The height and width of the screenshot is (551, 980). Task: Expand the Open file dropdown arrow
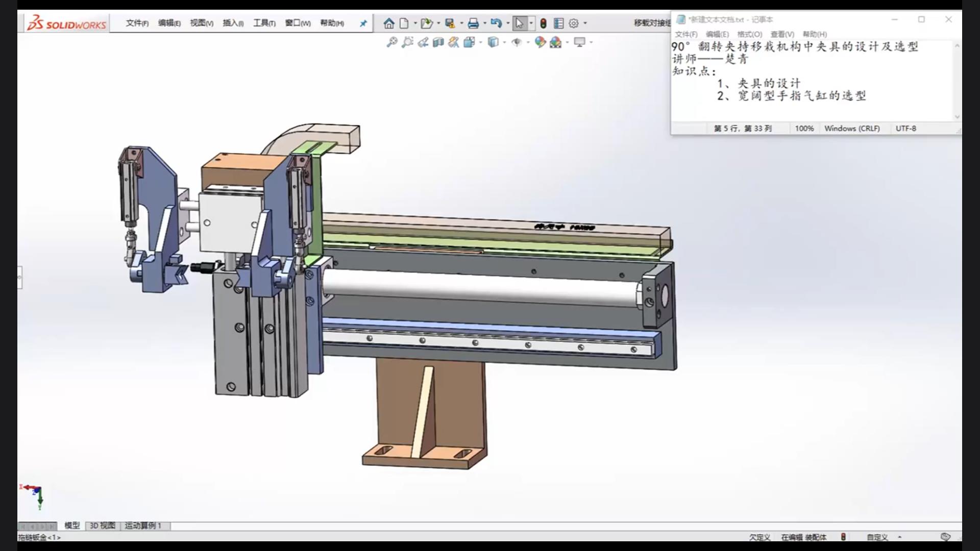pyautogui.click(x=438, y=23)
